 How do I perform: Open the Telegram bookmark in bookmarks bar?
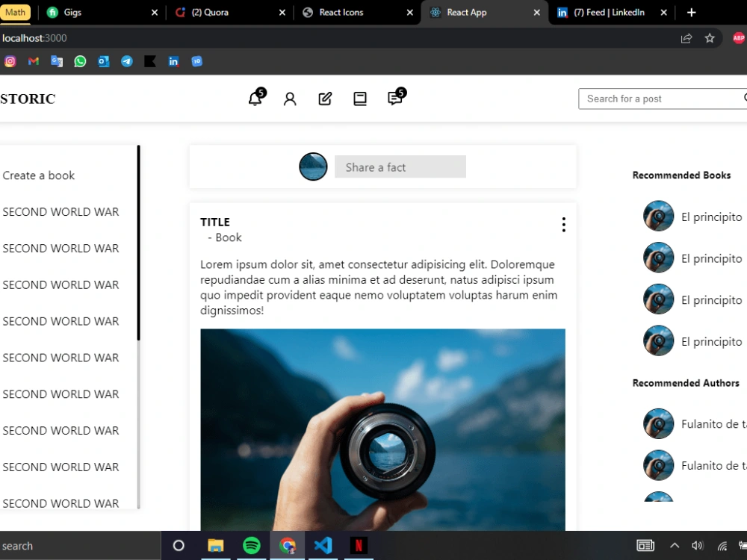pos(126,61)
